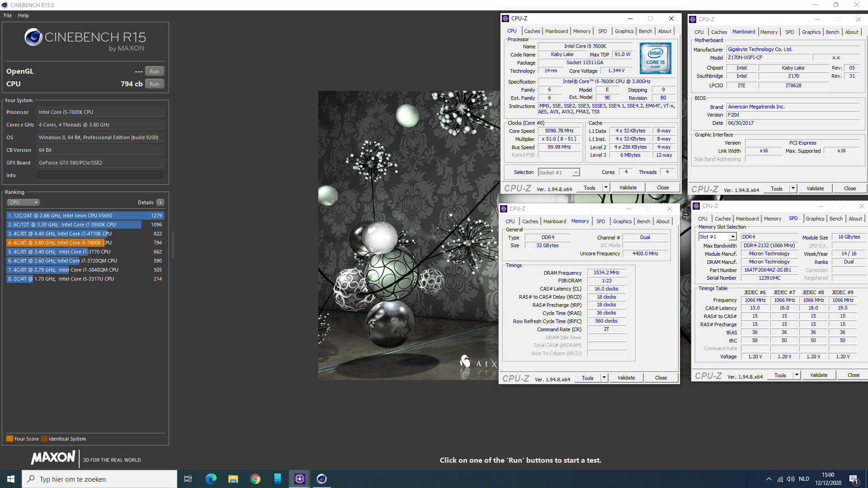The width and height of the screenshot is (868, 488).
Task: Open the Slot #1 memory slot dropdown
Action: [x=717, y=237]
